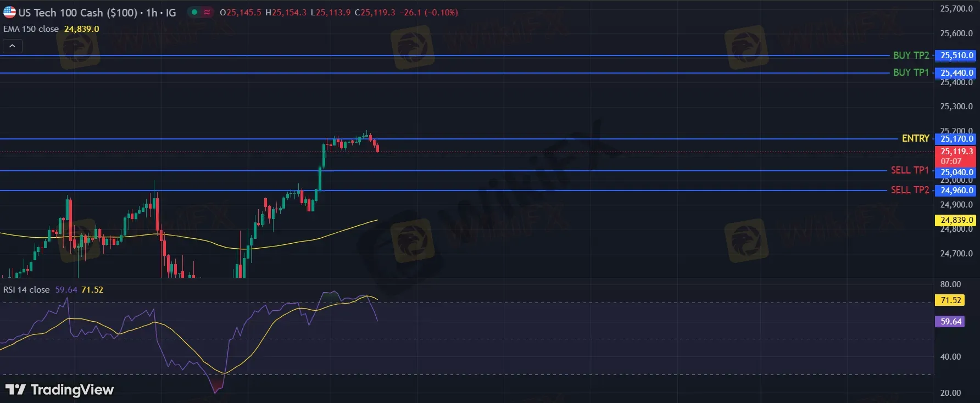Image resolution: width=980 pixels, height=403 pixels.
Task: Click the 80.00 RSI scale label
Action: [951, 284]
